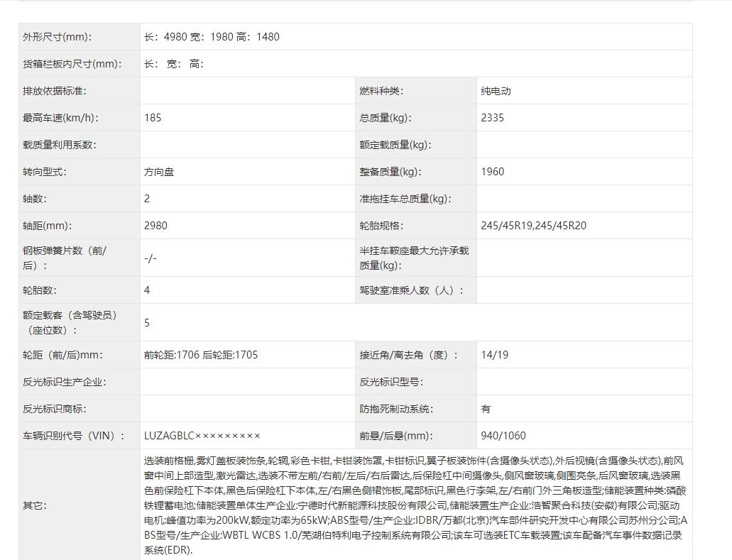Select the 轴数 value 2
Image resolution: width=732 pixels, height=560 pixels.
[146, 198]
